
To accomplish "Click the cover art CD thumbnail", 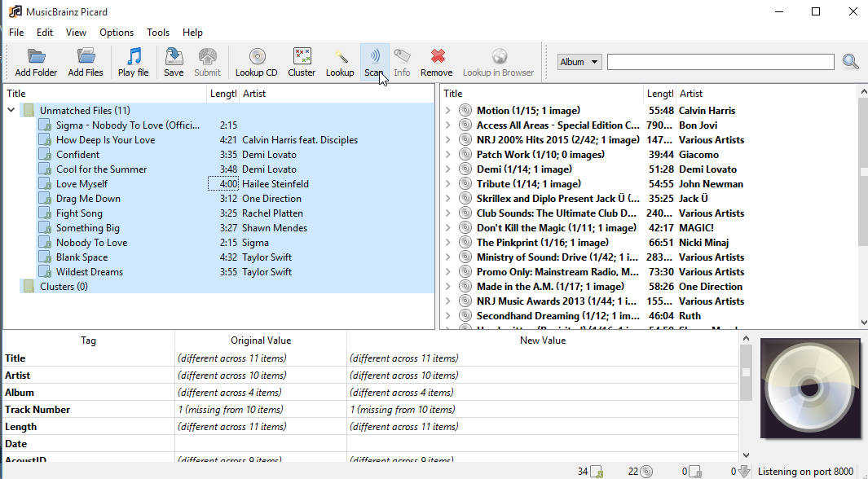I will 810,389.
